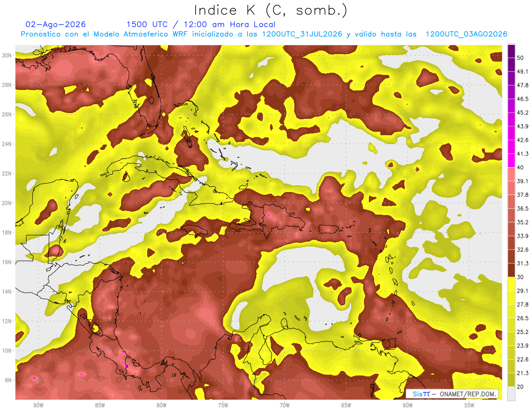Click the "28N" latitude axis label
The width and height of the screenshot is (532, 411).
[x=7, y=85]
